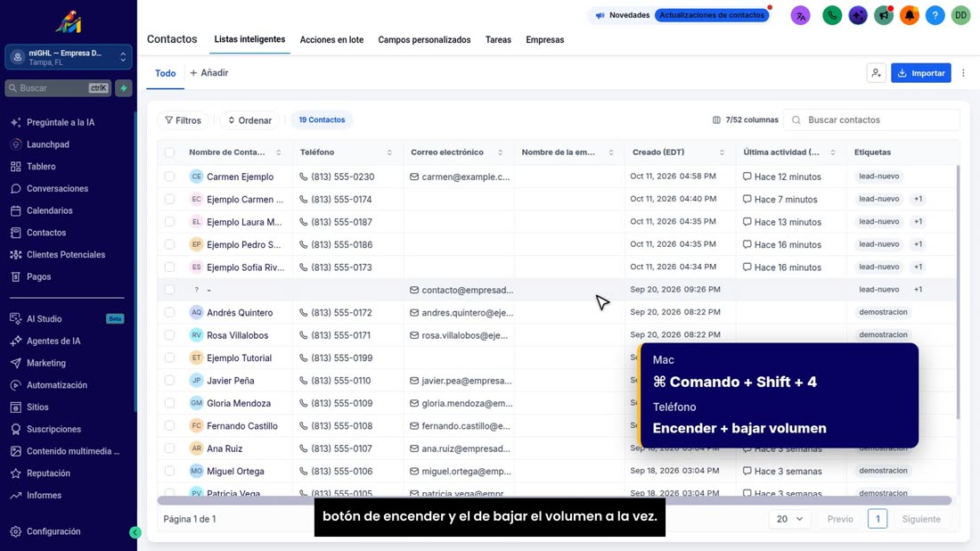Click the Actualizaciones de contactos pill
The image size is (980, 551).
[x=712, y=15]
